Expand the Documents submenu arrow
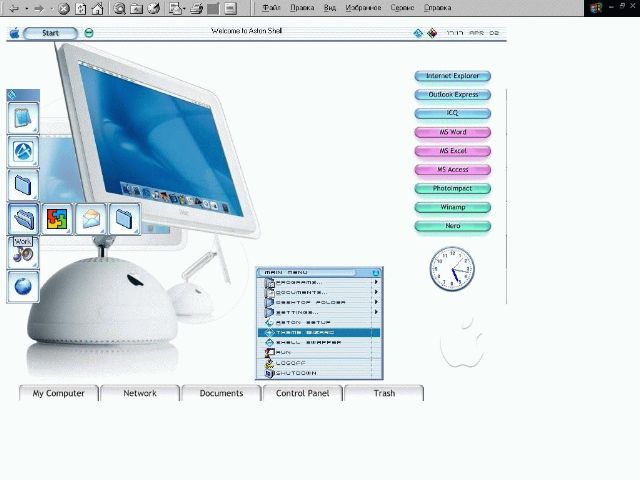The height and width of the screenshot is (480, 640). pyautogui.click(x=376, y=292)
